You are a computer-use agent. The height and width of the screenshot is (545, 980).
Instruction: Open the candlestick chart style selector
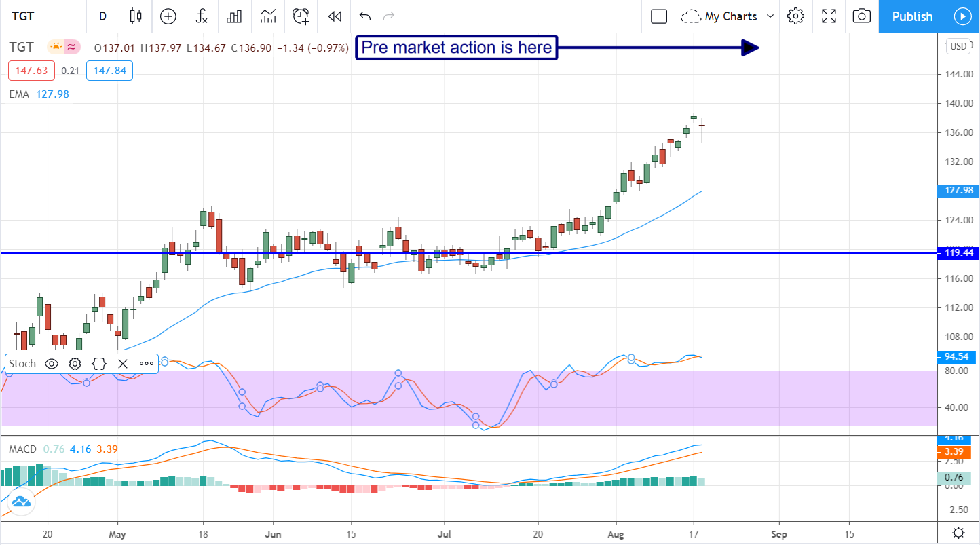(135, 16)
